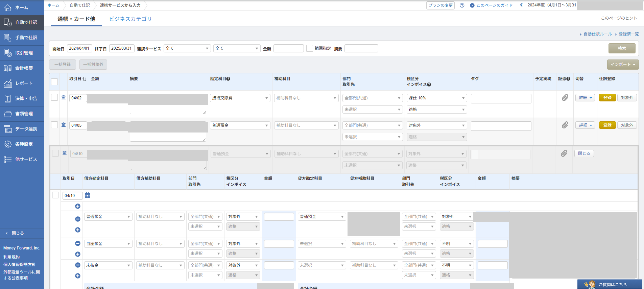The image size is (644, 289).
Task: Click 開始日 date field 2024/04/01
Action: pos(79,48)
